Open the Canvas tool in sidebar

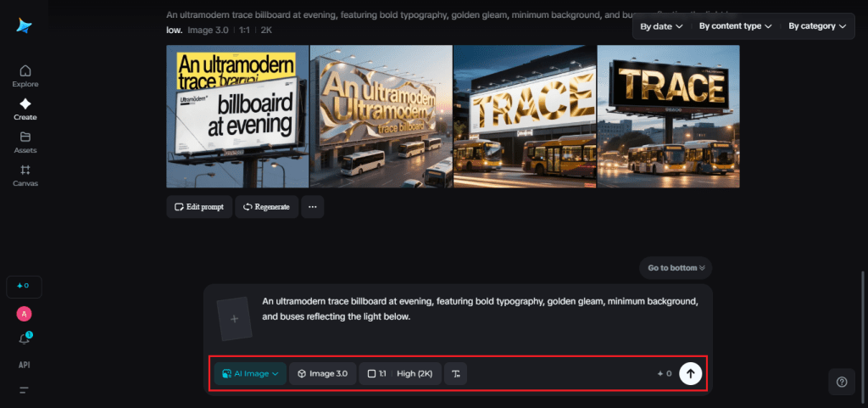(x=25, y=175)
